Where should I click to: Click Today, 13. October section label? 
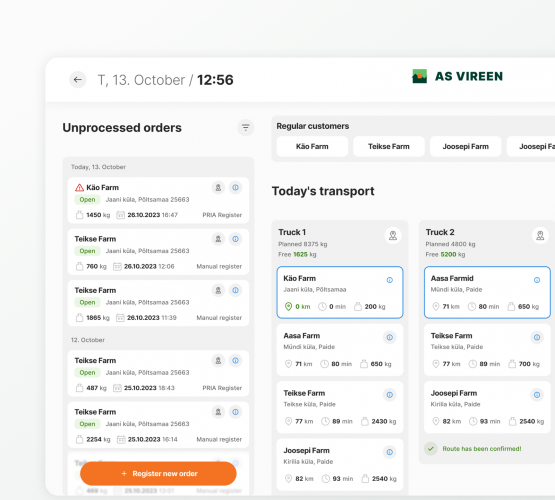[x=98, y=167]
